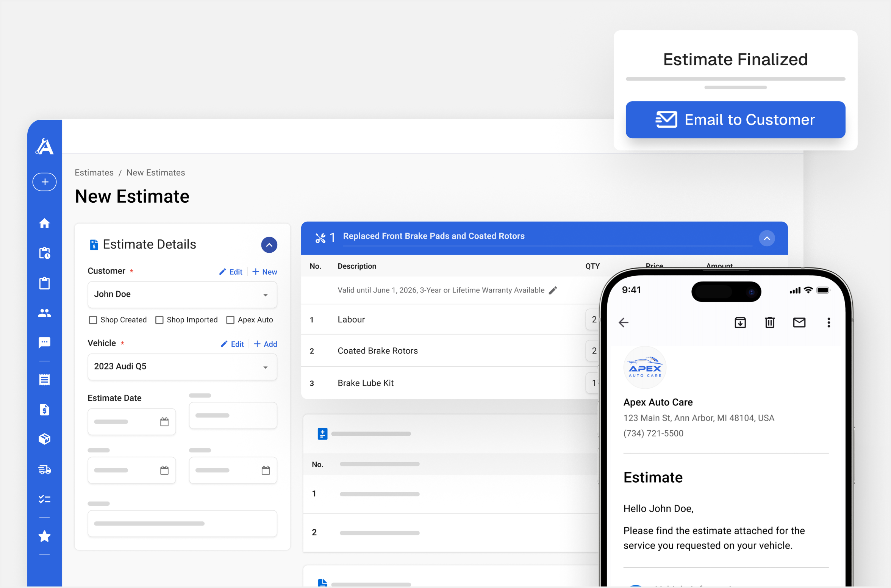
Task: Open the Coated Brake Rotors quantity field
Action: (x=593, y=351)
